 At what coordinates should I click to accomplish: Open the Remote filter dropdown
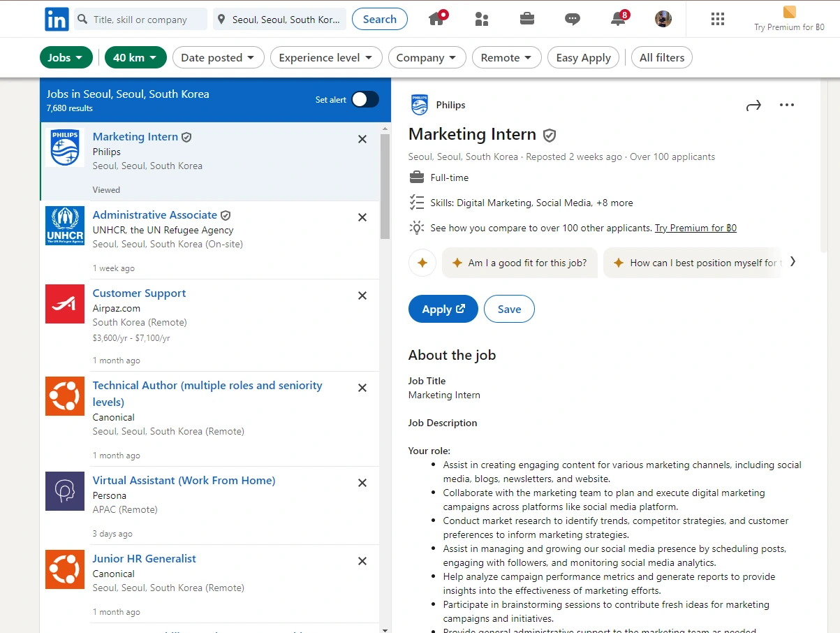click(507, 57)
